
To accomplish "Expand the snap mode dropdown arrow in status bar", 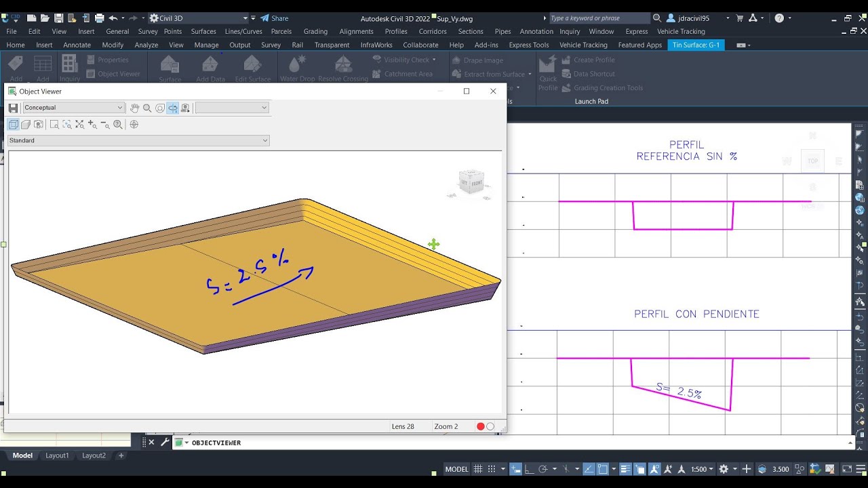I will [502, 469].
